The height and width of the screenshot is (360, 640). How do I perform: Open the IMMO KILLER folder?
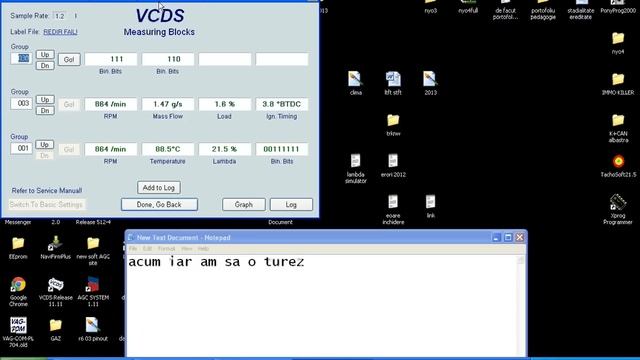pos(618,79)
